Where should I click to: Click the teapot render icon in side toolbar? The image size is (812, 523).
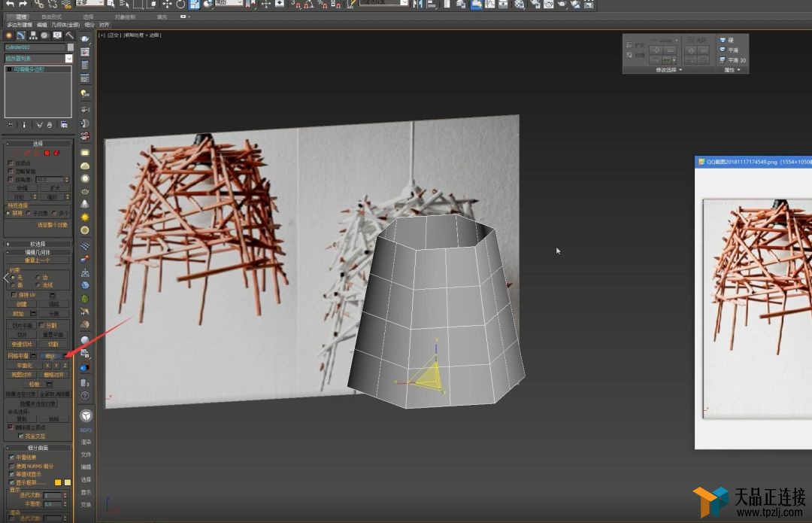point(85,39)
